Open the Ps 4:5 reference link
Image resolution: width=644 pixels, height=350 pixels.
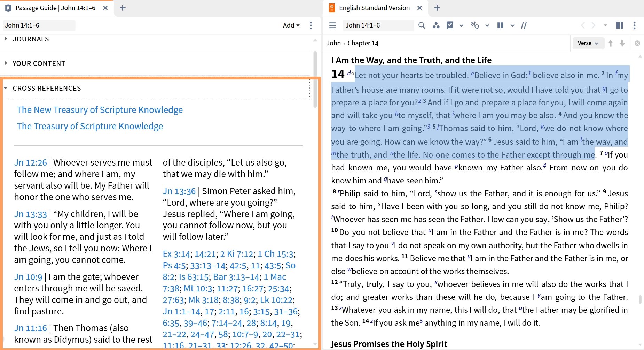click(x=174, y=266)
